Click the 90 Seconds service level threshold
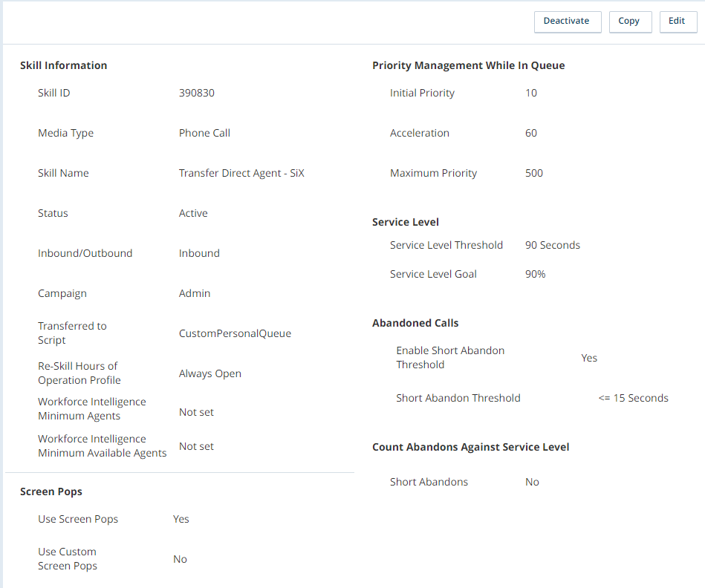 click(x=552, y=245)
